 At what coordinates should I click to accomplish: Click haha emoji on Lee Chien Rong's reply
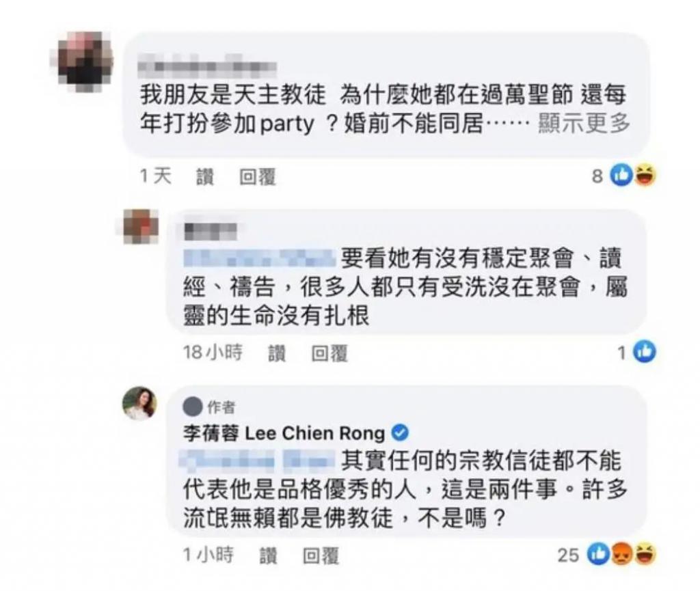pyautogui.click(x=645, y=554)
